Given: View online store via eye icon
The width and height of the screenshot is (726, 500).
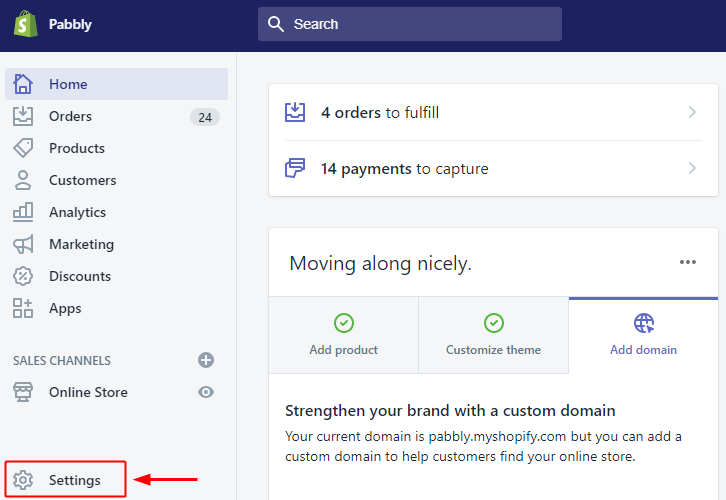Looking at the screenshot, I should [x=206, y=392].
